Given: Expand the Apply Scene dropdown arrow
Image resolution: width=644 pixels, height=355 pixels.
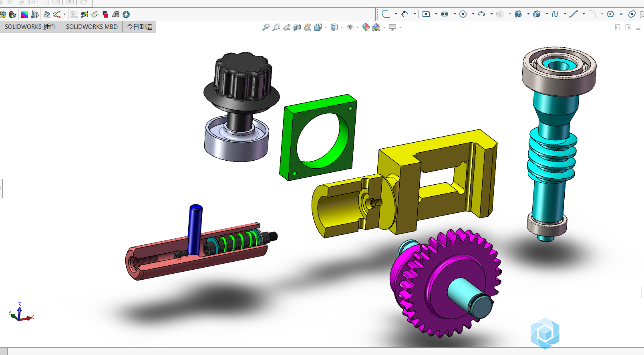Looking at the screenshot, I should (x=384, y=27).
